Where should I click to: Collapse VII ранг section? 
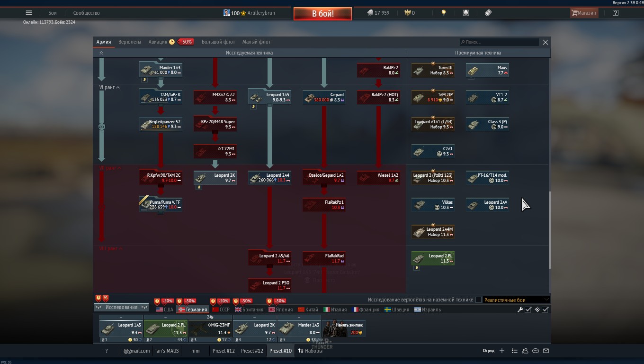click(110, 168)
